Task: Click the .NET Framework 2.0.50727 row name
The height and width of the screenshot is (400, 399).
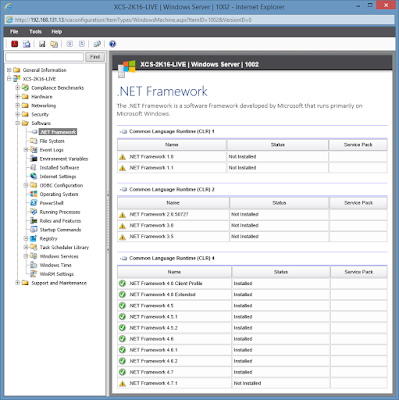Action: point(159,214)
